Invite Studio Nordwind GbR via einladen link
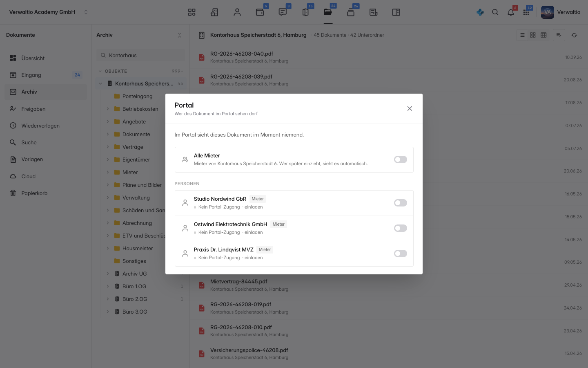Image resolution: width=588 pixels, height=368 pixels. 254,207
